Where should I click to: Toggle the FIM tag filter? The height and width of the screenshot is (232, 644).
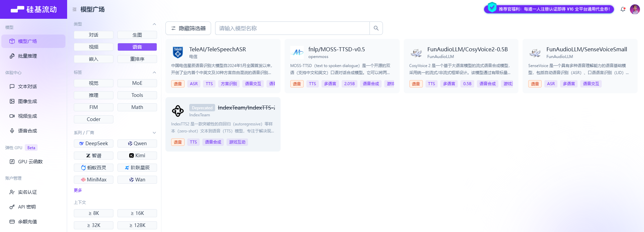[94, 107]
